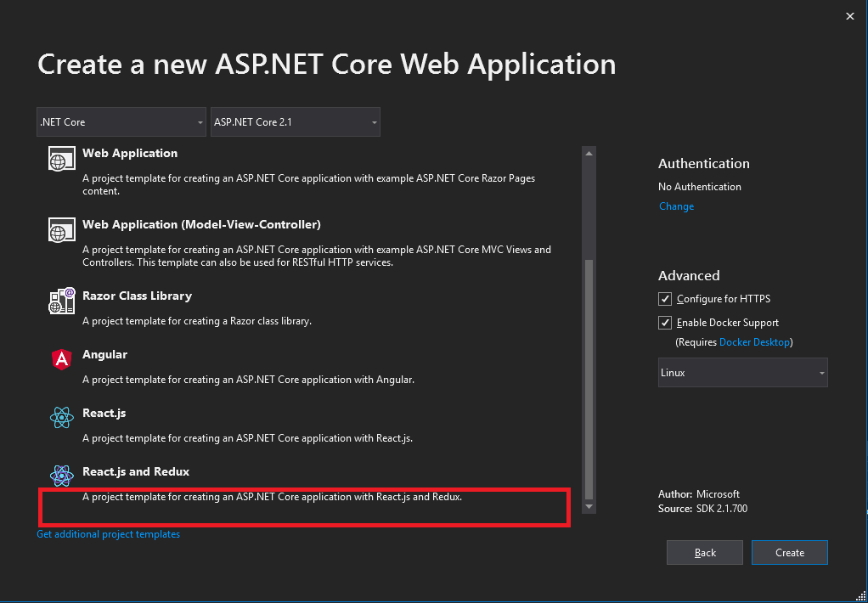Click Get additional project templates link
Viewport: 868px width, 603px height.
(109, 534)
